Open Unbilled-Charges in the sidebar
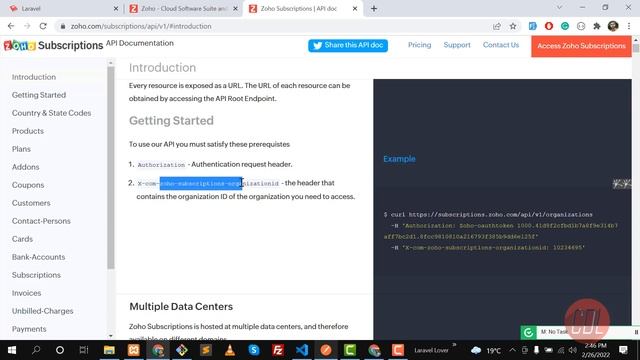The width and height of the screenshot is (640, 360). [x=42, y=310]
